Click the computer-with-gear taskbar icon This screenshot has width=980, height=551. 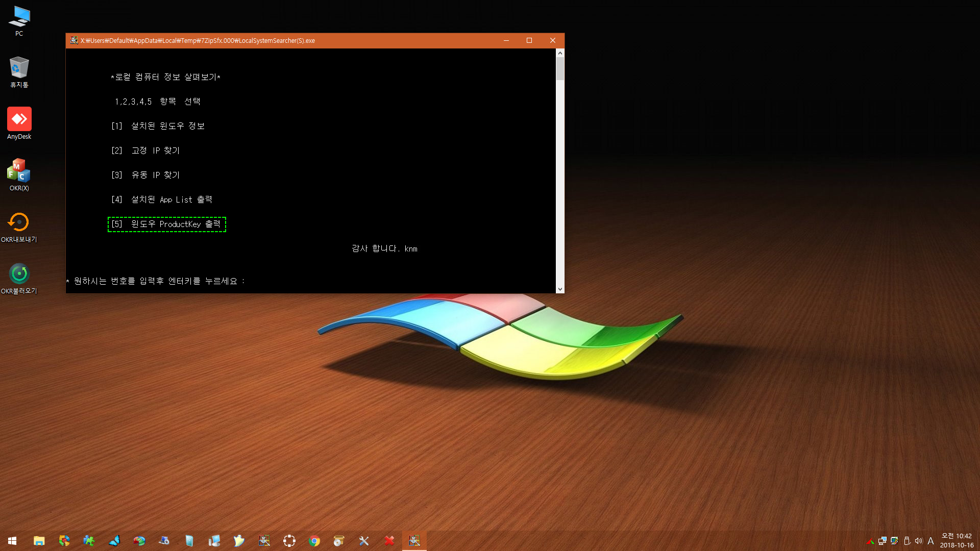(164, 541)
